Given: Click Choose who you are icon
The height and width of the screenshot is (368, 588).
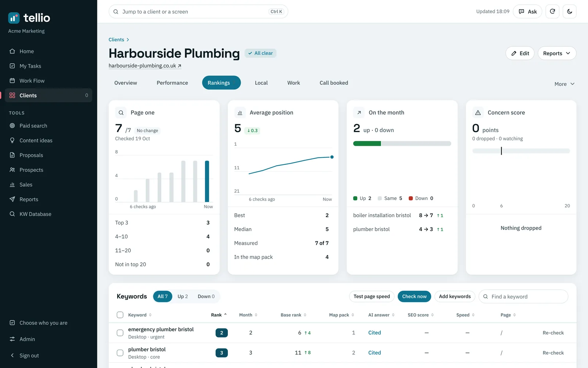Looking at the screenshot, I should (12, 323).
